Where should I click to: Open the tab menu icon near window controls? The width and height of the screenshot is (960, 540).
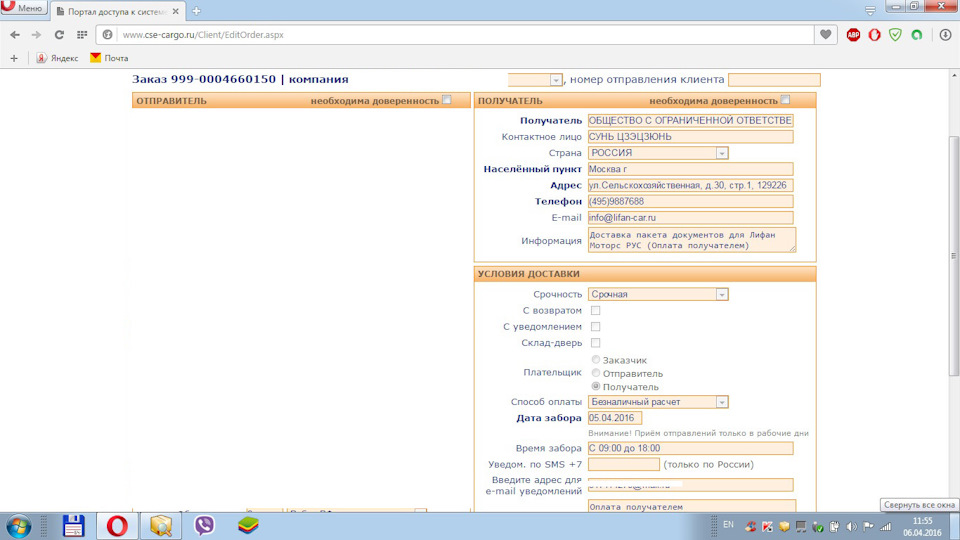[870, 10]
